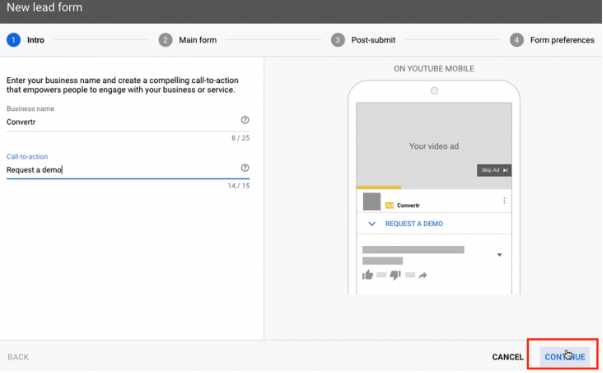Click the thumbs up icon in preview

(368, 275)
